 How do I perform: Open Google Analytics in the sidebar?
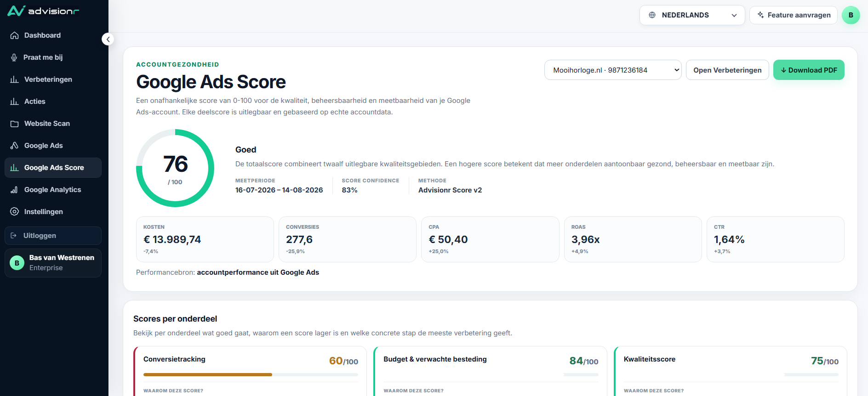(53, 190)
